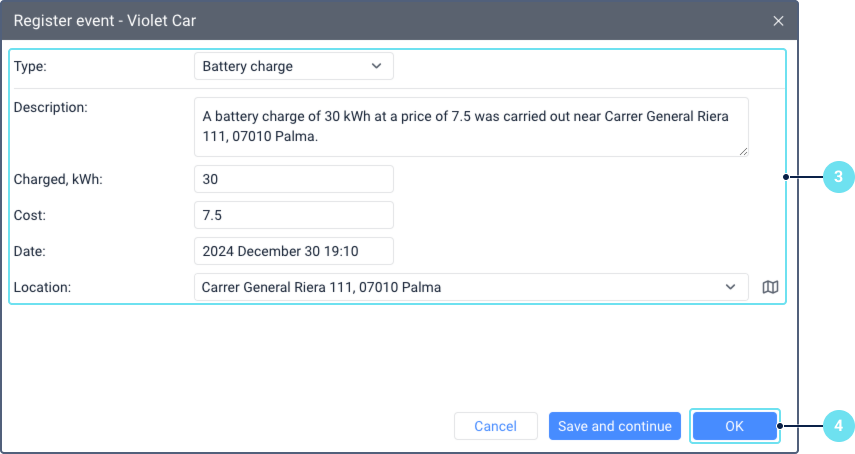Expand the Location dropdown chevron
The image size is (855, 454).
coord(730,287)
